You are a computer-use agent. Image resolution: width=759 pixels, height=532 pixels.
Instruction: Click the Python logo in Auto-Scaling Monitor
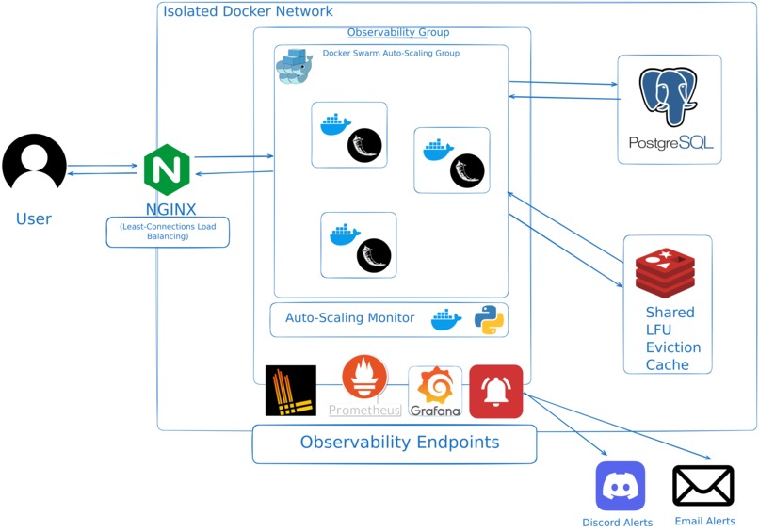pyautogui.click(x=489, y=320)
